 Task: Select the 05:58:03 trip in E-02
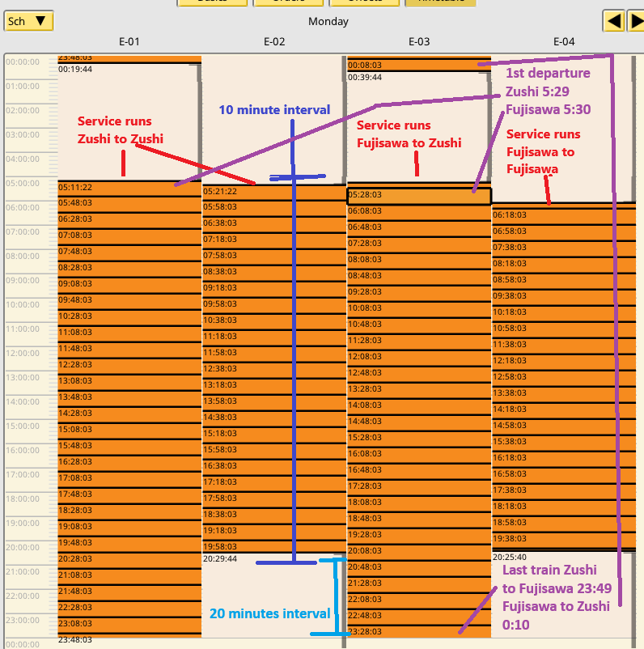pos(274,209)
